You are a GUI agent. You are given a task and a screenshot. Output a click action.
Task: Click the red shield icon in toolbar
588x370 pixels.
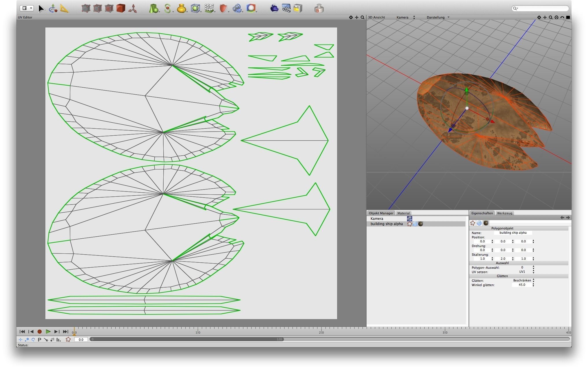click(223, 8)
